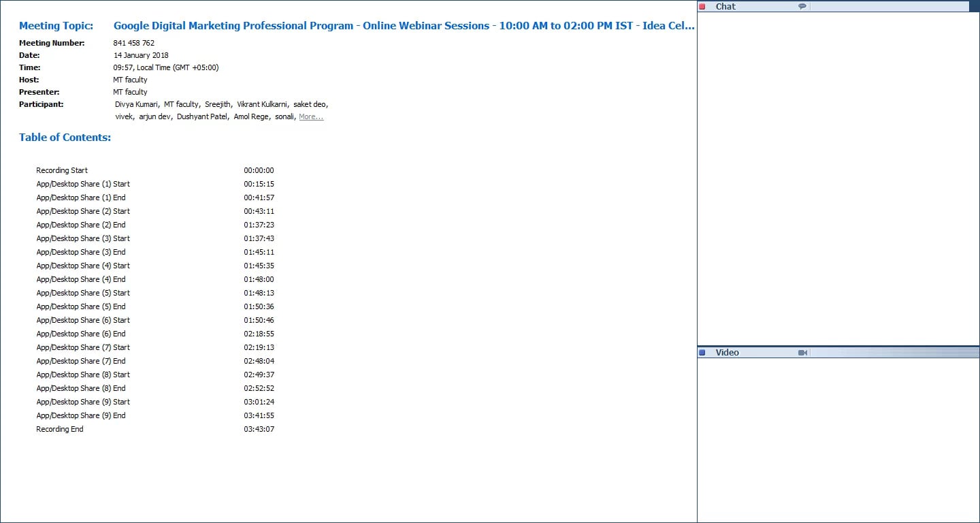
Task: Click timestamp 01:48:00
Action: click(x=259, y=280)
